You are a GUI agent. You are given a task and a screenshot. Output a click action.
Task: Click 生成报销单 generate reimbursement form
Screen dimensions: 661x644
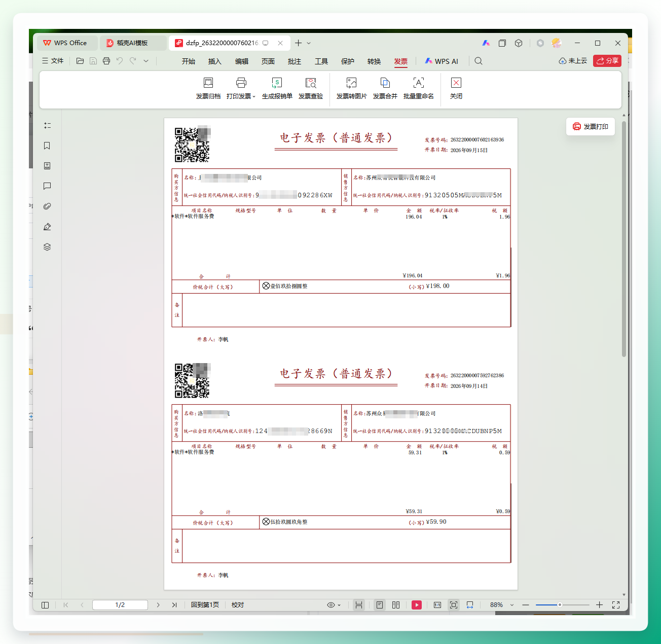[277, 89]
